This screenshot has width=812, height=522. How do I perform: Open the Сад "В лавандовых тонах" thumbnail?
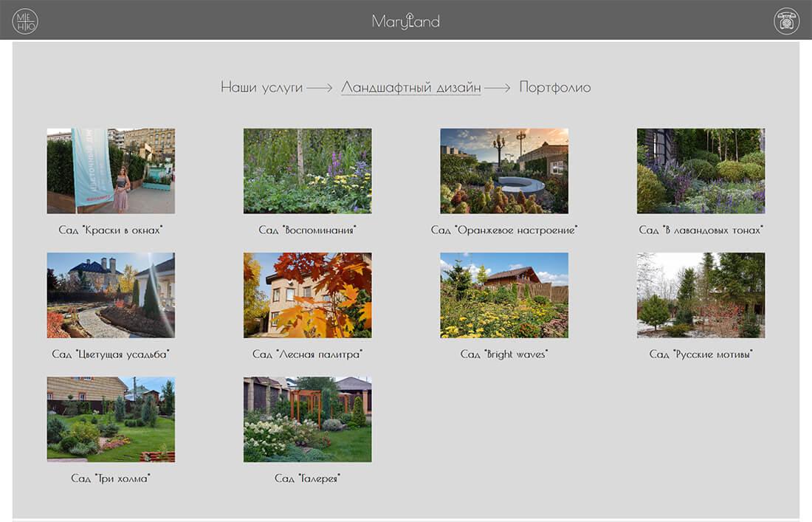tap(701, 171)
